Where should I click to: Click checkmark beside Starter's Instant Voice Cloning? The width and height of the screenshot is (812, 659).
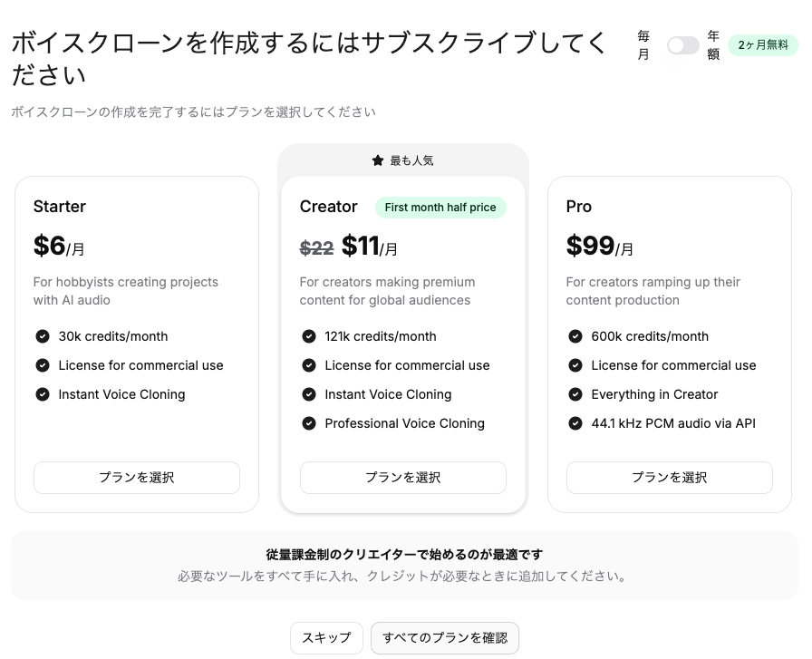tap(43, 394)
